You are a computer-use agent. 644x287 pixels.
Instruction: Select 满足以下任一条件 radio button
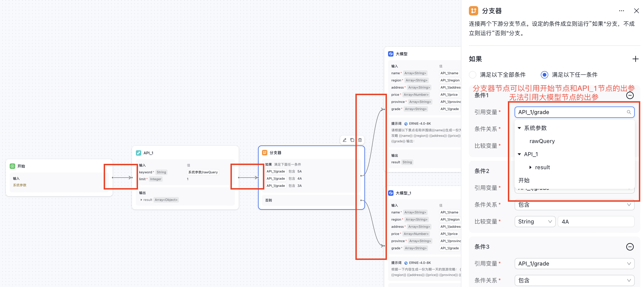click(x=544, y=75)
